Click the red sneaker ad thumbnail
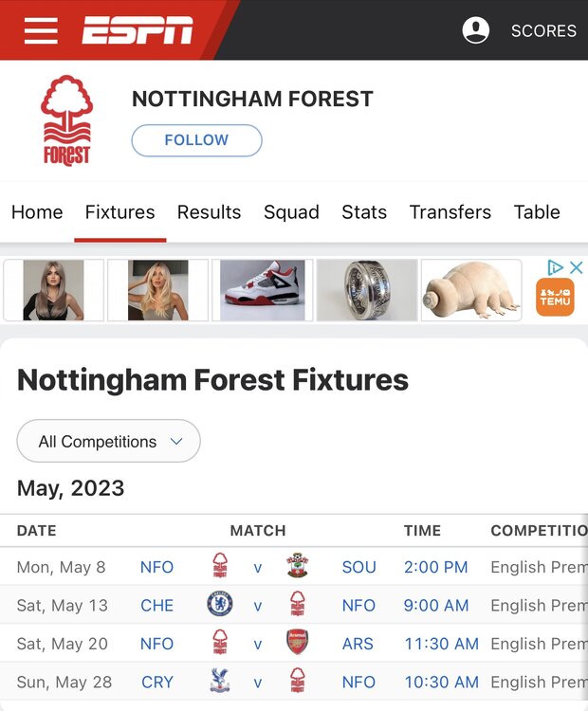This screenshot has height=711, width=588. point(263,290)
